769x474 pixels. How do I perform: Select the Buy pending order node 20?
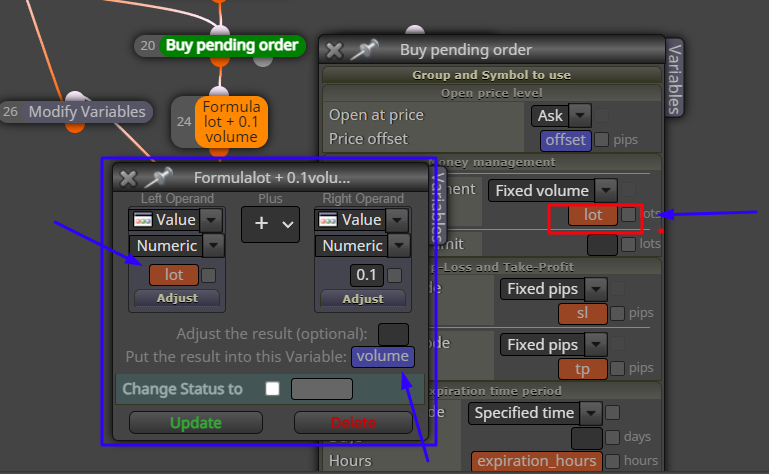coord(232,46)
